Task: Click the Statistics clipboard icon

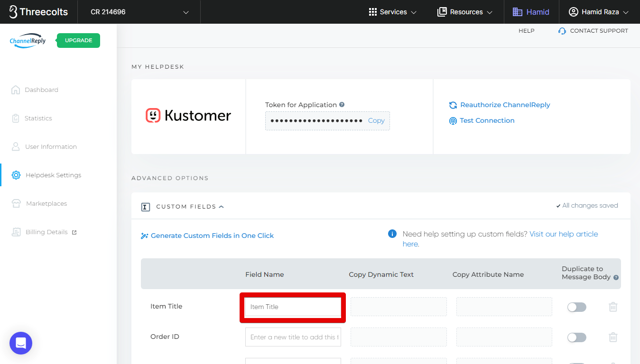Action: (15, 118)
